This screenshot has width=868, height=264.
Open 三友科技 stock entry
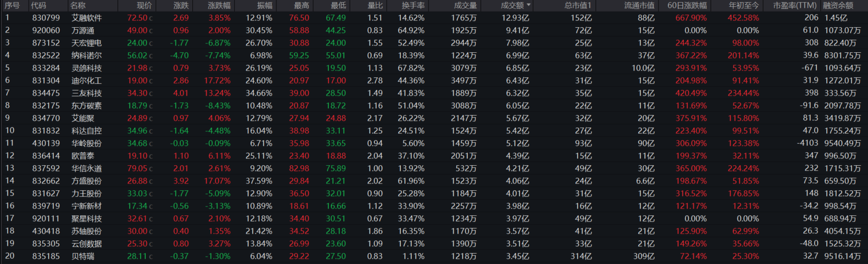87,93
